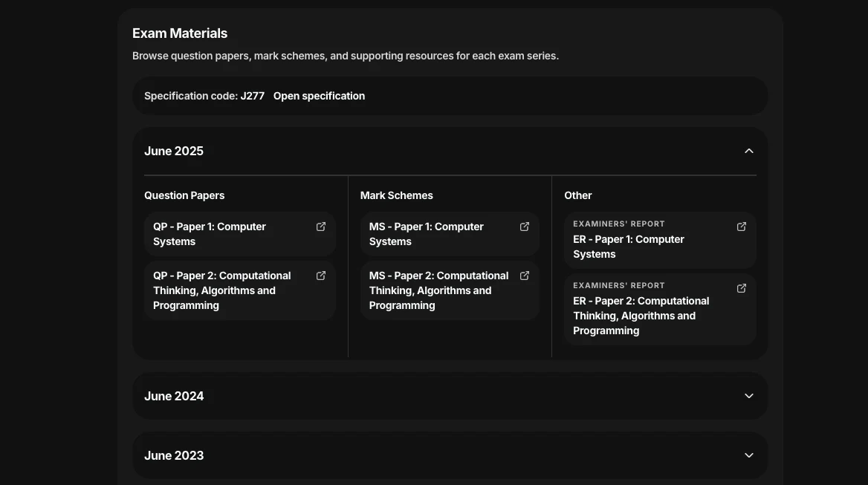Click the Specification code: J277 text
The height and width of the screenshot is (485, 868).
click(204, 96)
